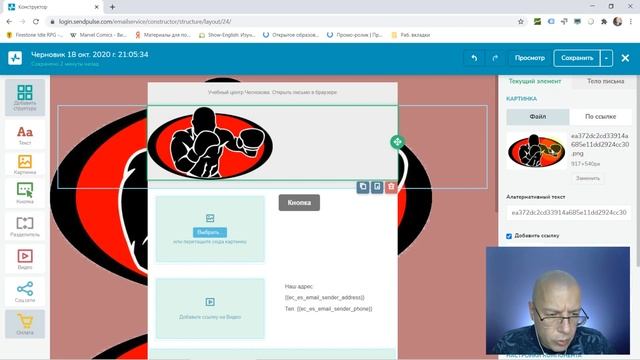The width and height of the screenshot is (640, 360).
Task: Toggle the Добавить ссылку checkbox
Action: pos(509,236)
